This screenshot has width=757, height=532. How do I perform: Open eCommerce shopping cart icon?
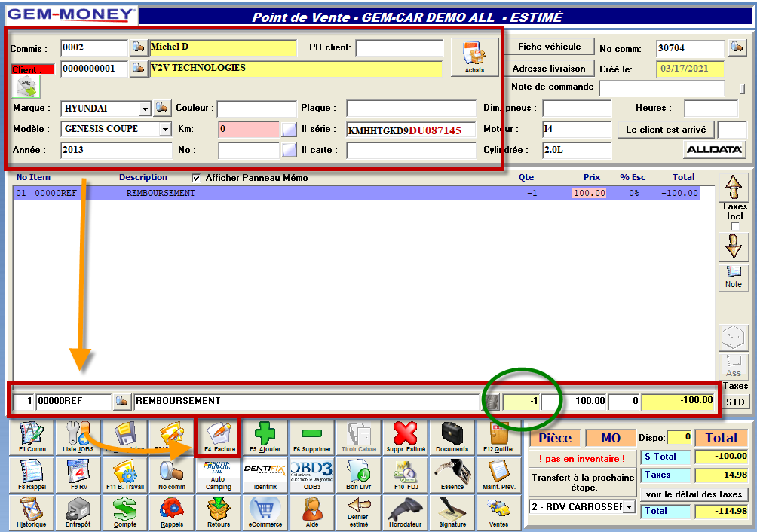click(265, 512)
